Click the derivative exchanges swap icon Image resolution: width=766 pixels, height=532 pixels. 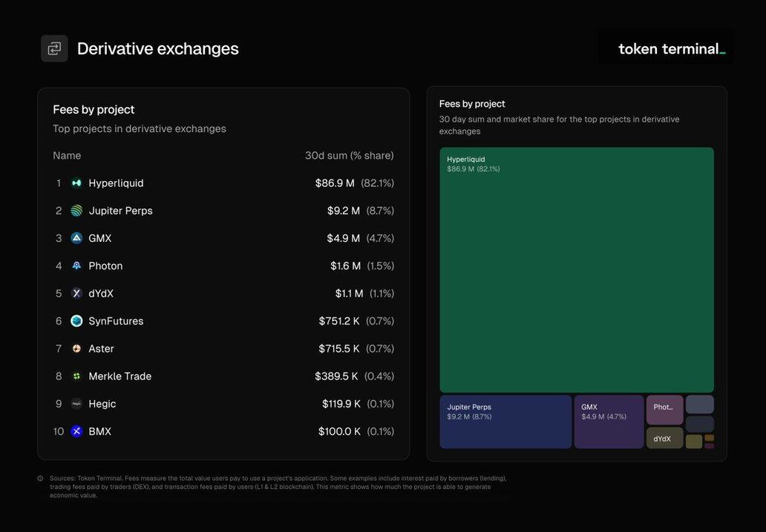pyautogui.click(x=54, y=49)
